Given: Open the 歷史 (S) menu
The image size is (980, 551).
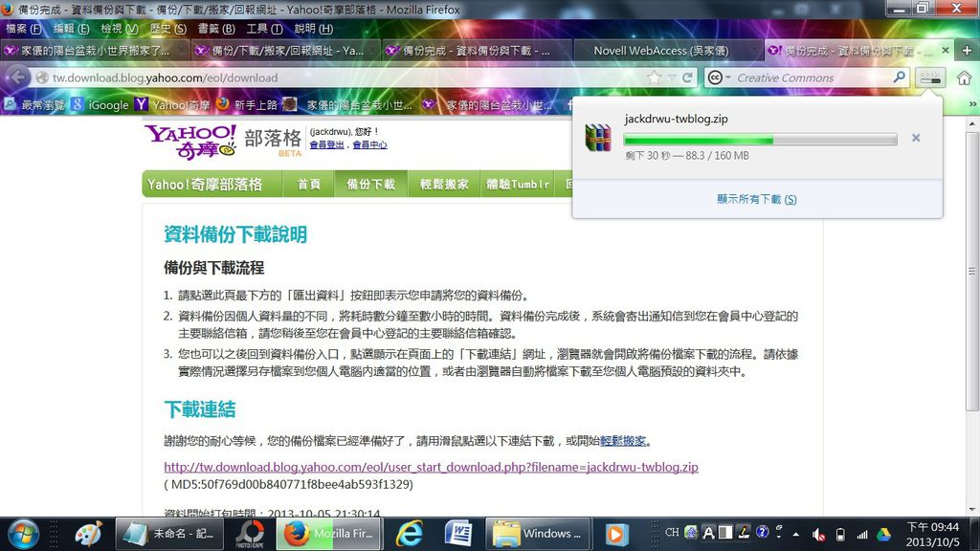Looking at the screenshot, I should [168, 29].
